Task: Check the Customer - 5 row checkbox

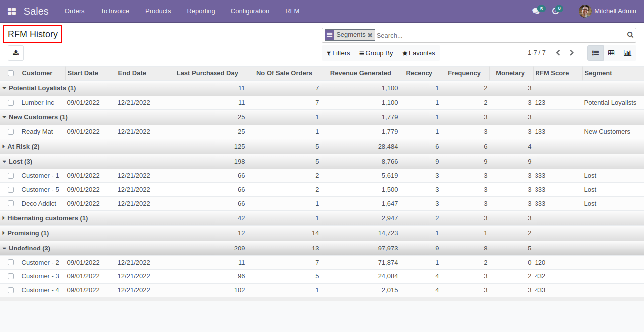Action: coord(11,190)
